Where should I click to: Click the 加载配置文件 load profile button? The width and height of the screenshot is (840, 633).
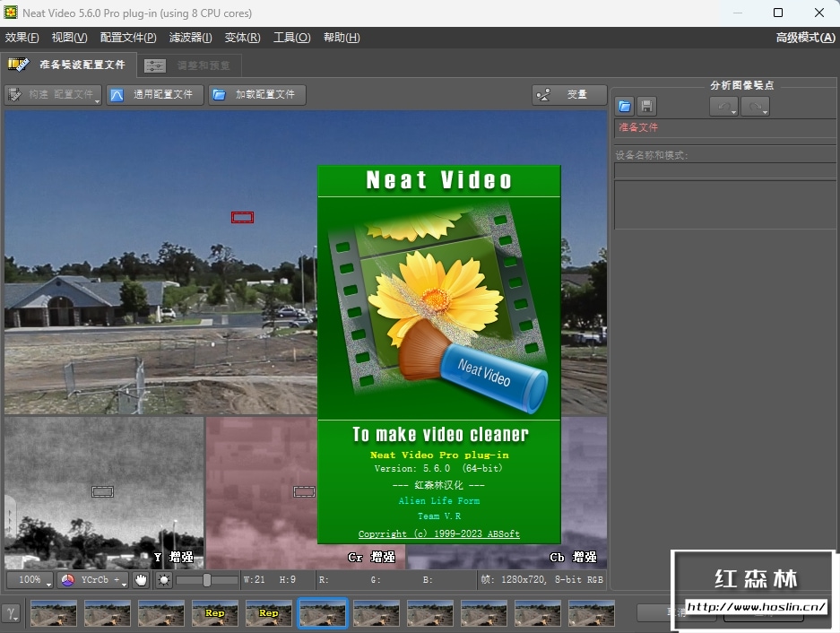pyautogui.click(x=257, y=94)
